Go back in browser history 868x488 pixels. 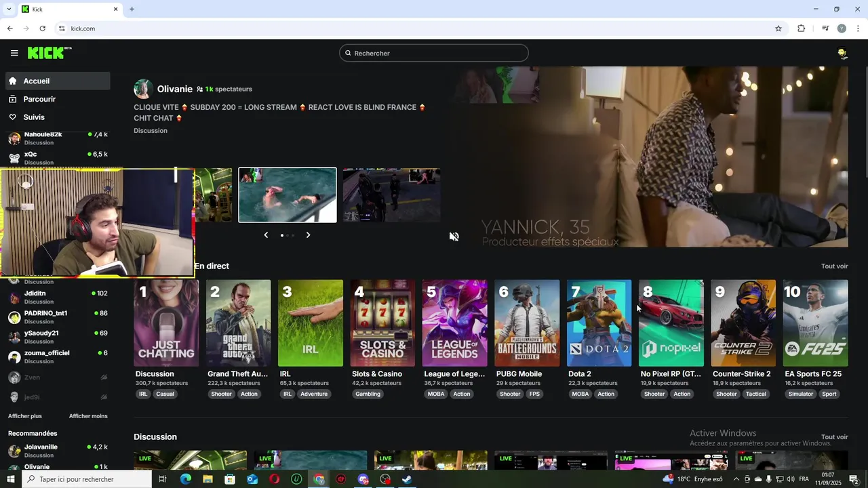click(x=9, y=28)
